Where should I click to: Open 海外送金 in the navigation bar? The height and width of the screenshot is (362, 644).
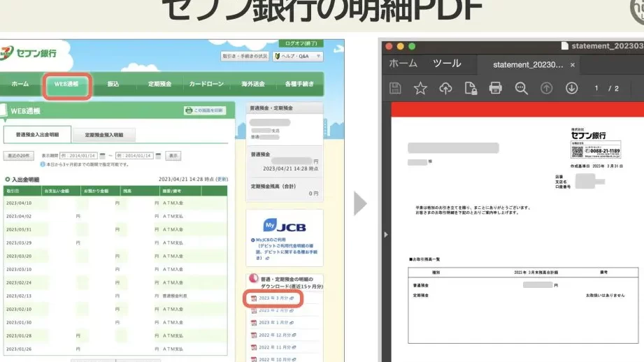(x=253, y=84)
